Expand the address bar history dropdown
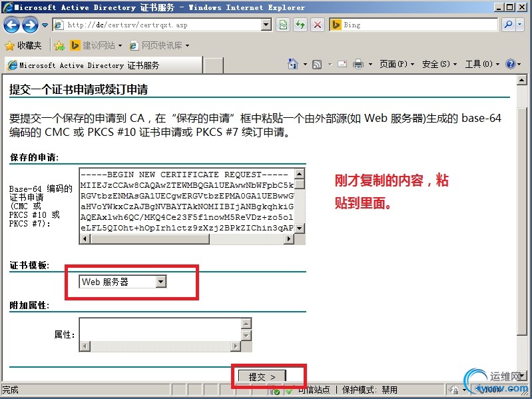The height and width of the screenshot is (399, 532). pos(267,25)
